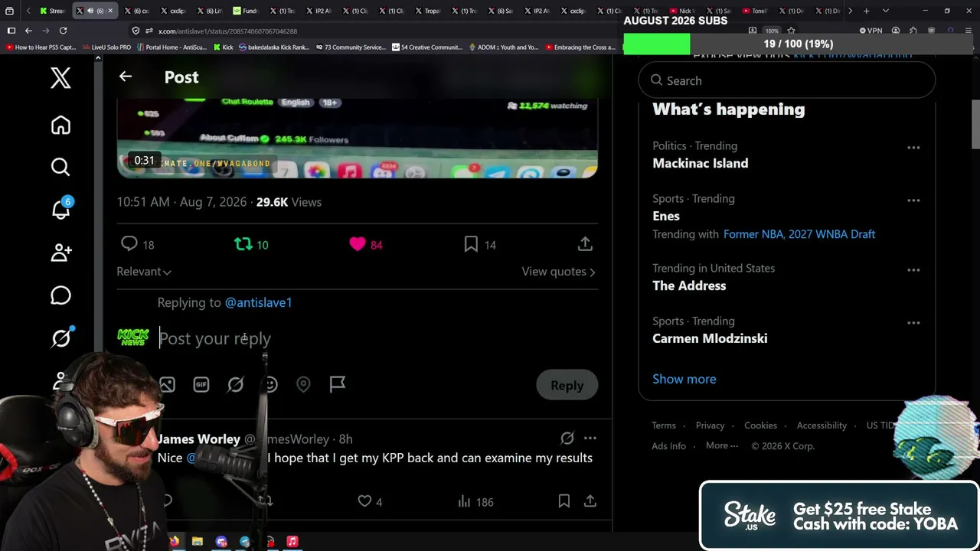Focus the X Search box
The height and width of the screenshot is (551, 980).
coord(787,80)
